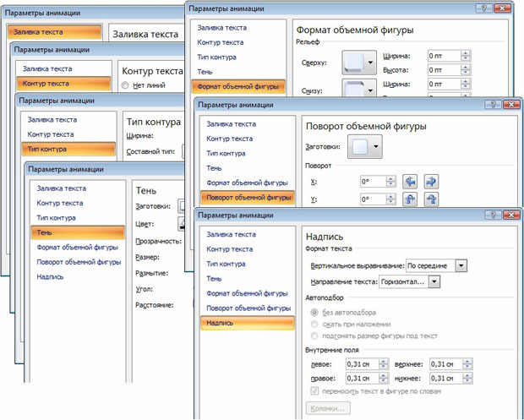524x420 pixels.
Task: Open help in the Надпись dialog
Action: 493,215
